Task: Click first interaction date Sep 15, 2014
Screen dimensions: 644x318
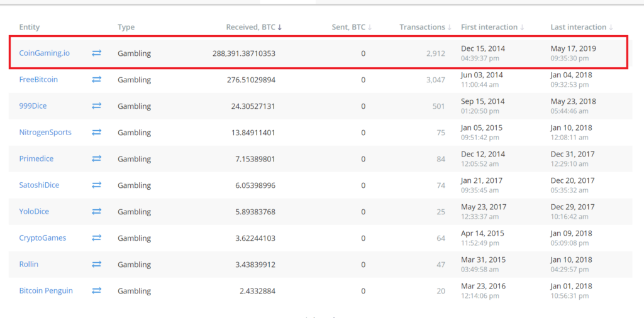Action: click(482, 101)
